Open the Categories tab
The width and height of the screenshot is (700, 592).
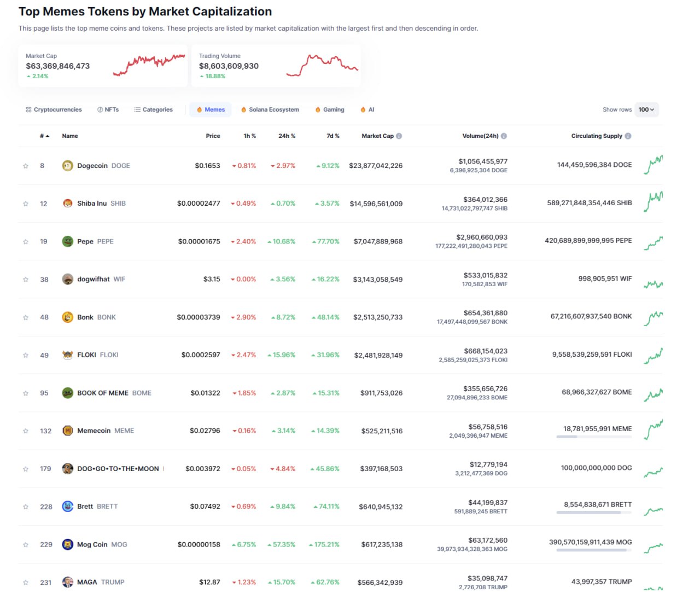[154, 110]
